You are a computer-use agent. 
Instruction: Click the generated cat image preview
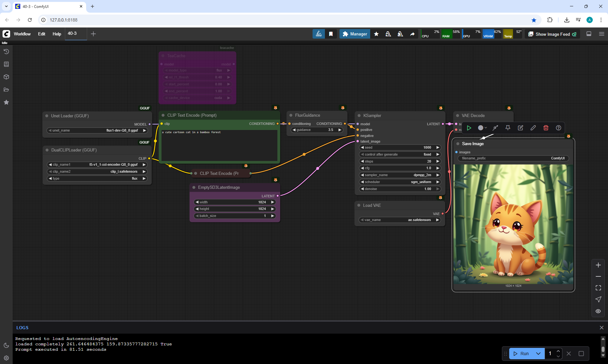(513, 224)
